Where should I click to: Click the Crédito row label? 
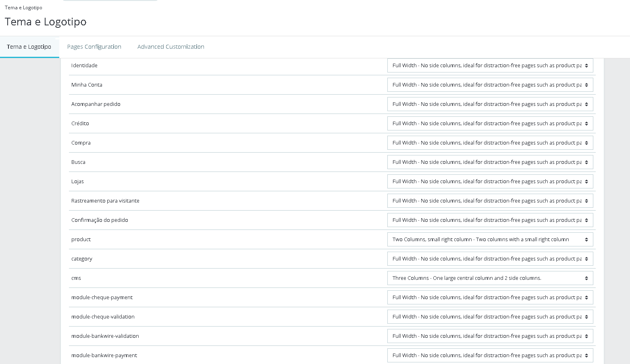coord(80,124)
